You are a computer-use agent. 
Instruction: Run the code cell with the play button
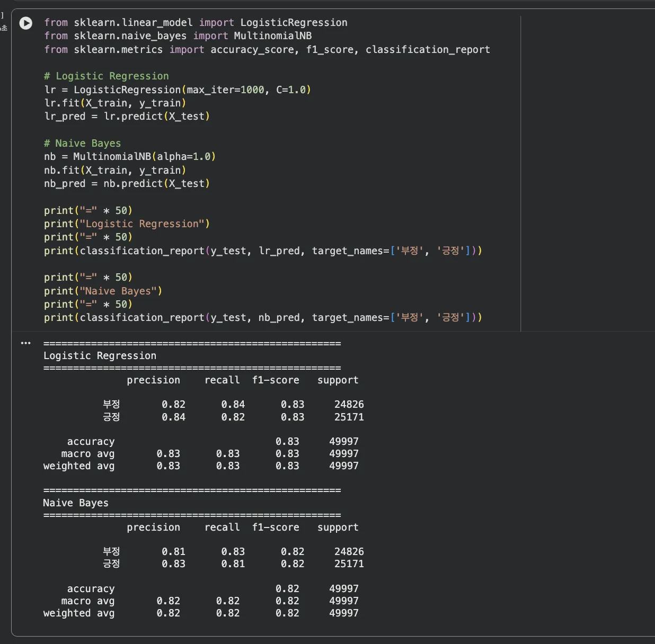click(25, 23)
